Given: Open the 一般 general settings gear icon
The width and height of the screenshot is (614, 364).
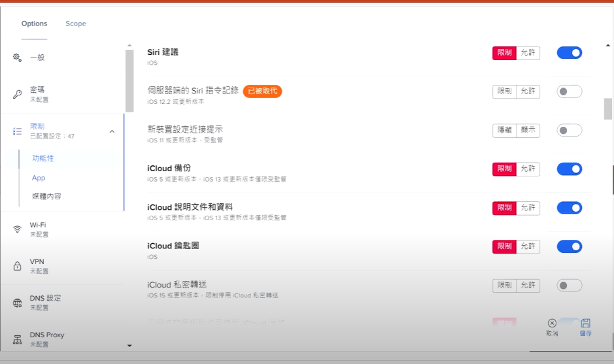Looking at the screenshot, I should point(17,58).
